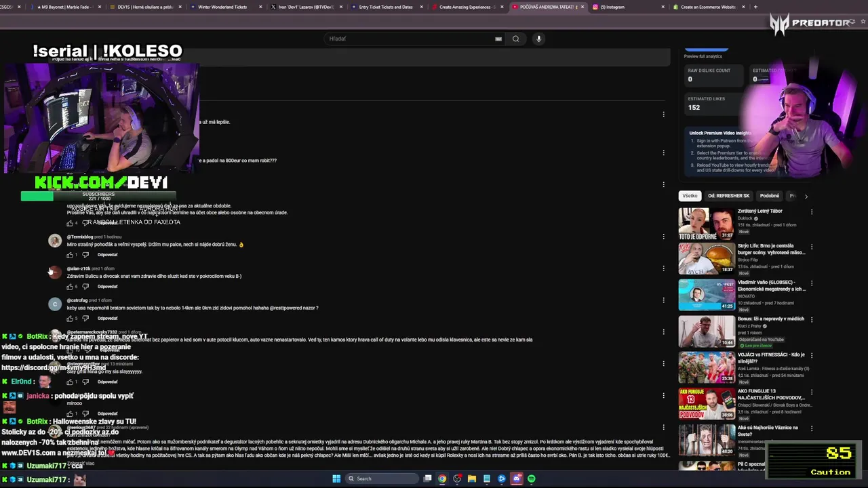868x488 pixels.
Task: Click the Preview full analytics text
Action: coord(703,56)
